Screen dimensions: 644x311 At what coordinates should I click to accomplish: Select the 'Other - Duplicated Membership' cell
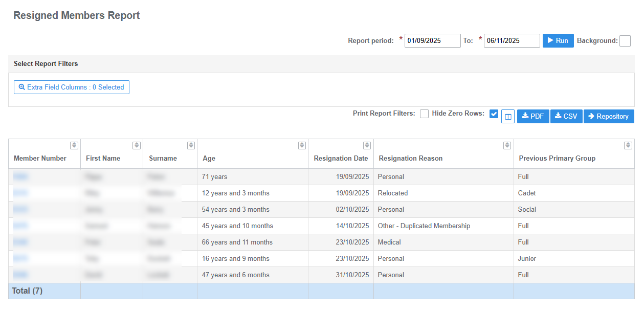(x=443, y=226)
